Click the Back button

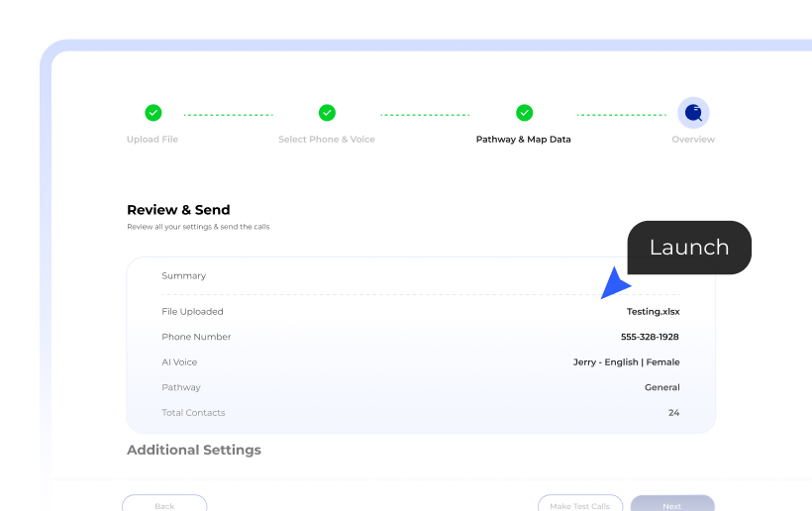click(x=164, y=504)
